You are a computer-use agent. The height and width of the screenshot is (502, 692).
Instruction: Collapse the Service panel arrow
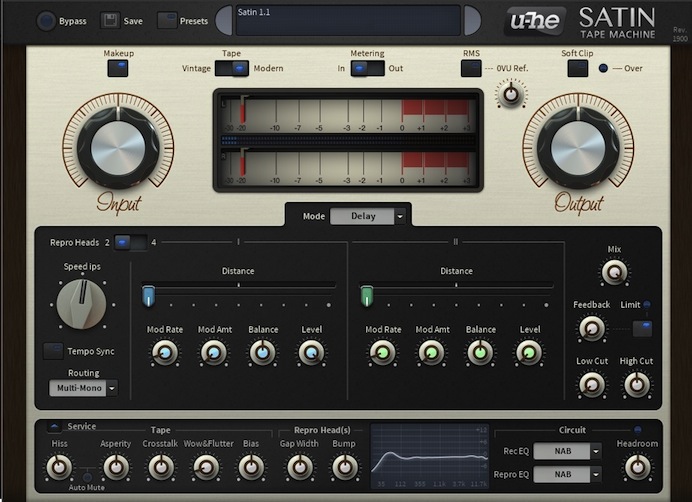(x=54, y=427)
